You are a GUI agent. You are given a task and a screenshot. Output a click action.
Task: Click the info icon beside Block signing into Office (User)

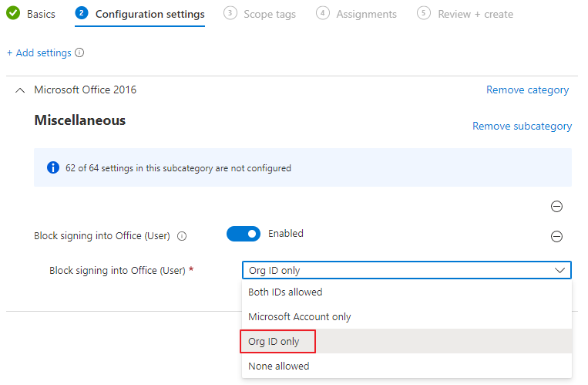tap(182, 236)
